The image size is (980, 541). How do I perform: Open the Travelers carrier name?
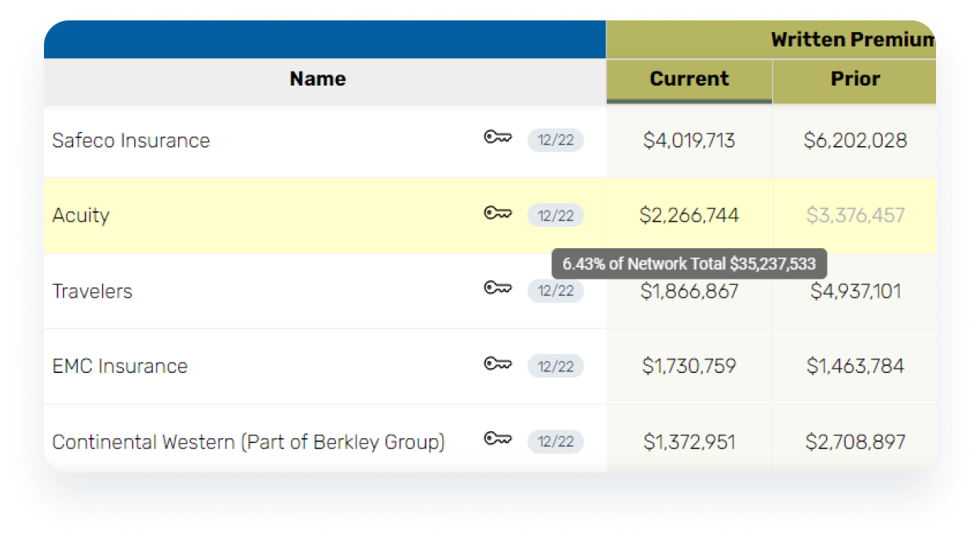[x=92, y=291]
